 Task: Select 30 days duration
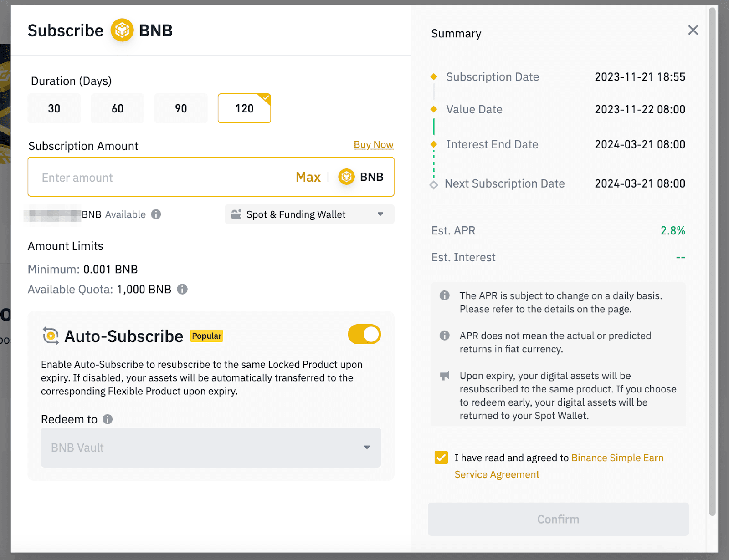[54, 108]
